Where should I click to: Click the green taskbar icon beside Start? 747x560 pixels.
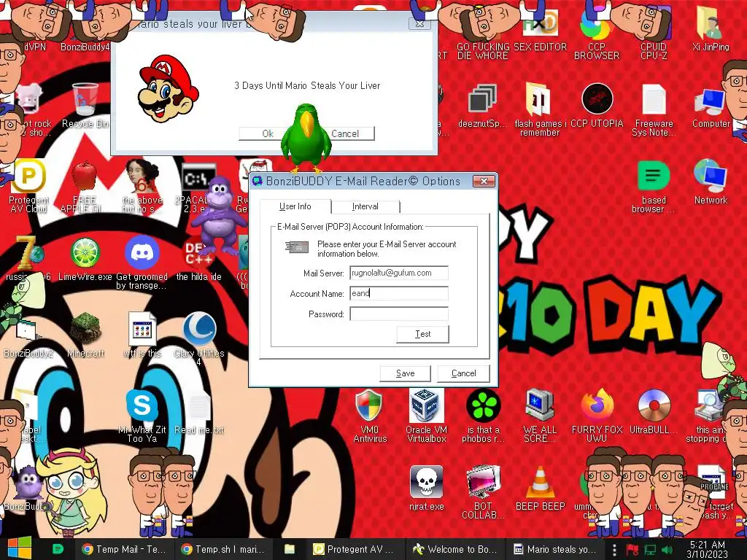tap(58, 549)
